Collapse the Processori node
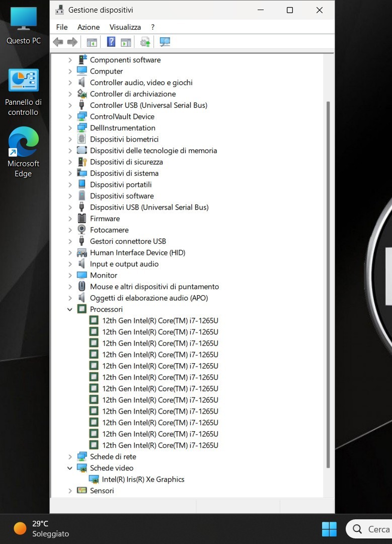The height and width of the screenshot is (544, 392). (69, 309)
